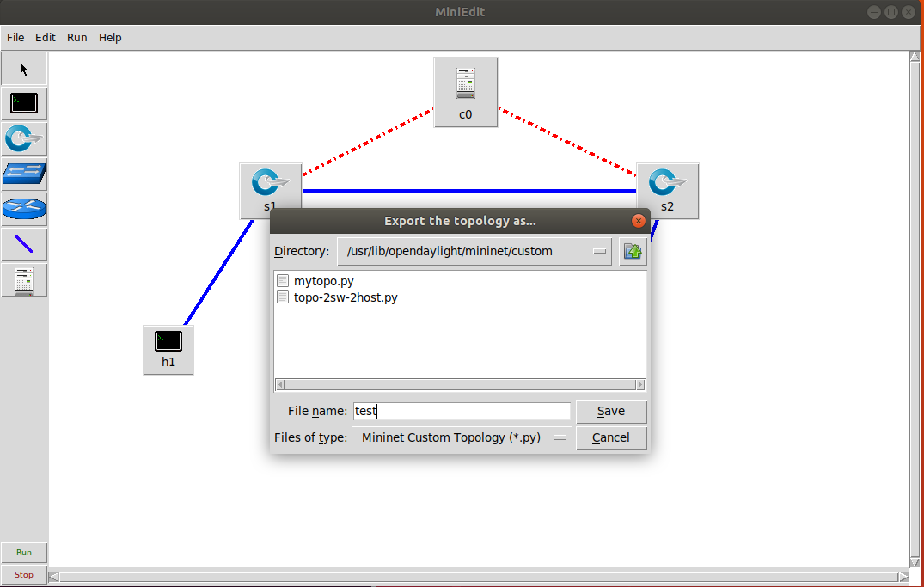Open the Directory path dropdown
Screen dimensions: 924x587
tap(600, 250)
